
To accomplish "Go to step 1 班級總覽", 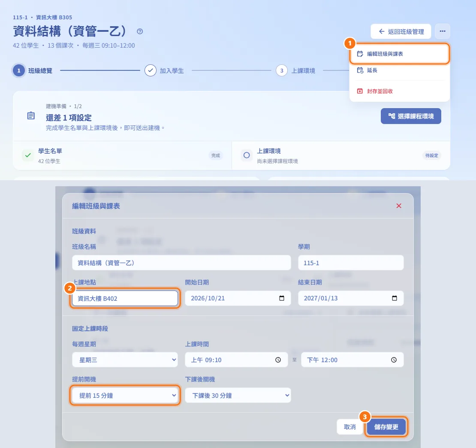I will 33,71.
